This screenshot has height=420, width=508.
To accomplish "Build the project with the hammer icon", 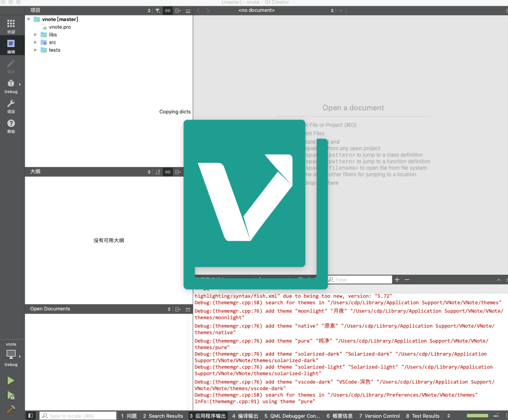I will coord(11,409).
